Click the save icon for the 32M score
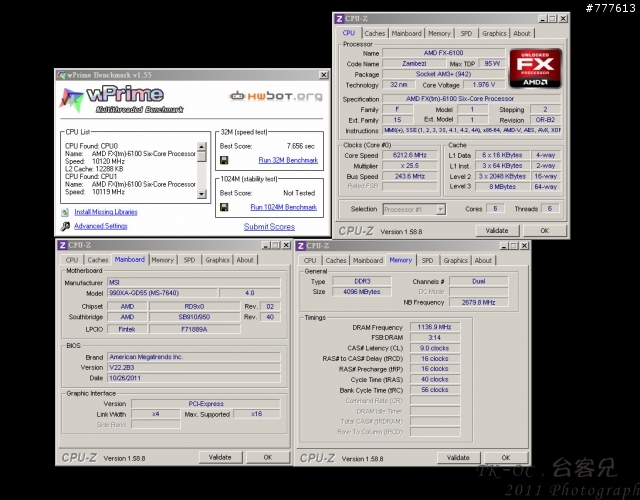The image size is (640, 500). point(224,160)
